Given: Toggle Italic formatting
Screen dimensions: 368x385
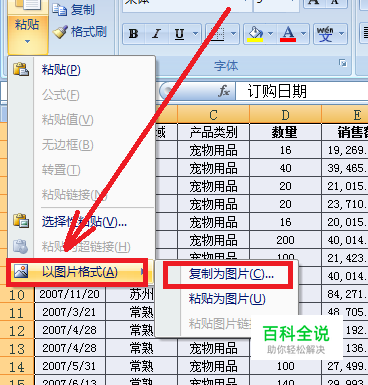Looking at the screenshot, I should (x=156, y=34).
